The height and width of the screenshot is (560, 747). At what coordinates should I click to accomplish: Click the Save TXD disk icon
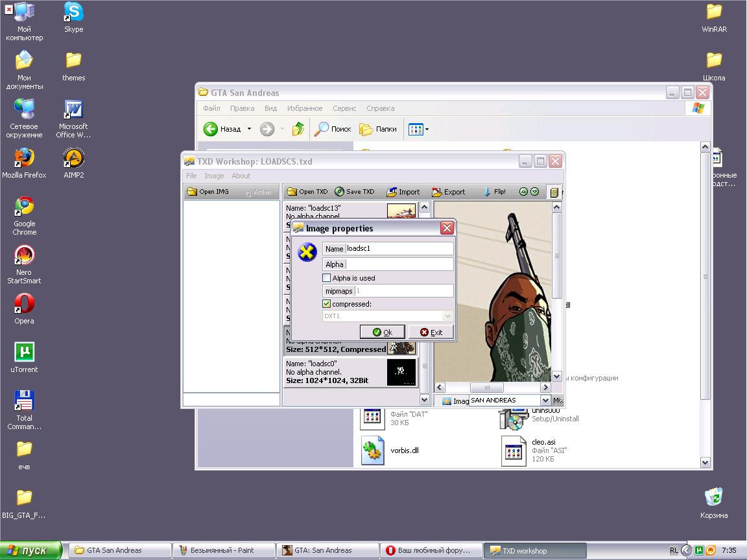340,192
